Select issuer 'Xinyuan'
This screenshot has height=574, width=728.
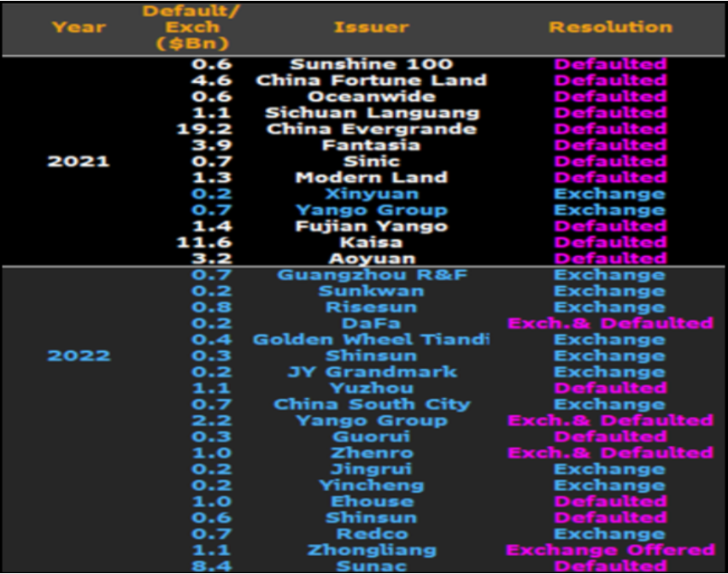pos(371,194)
